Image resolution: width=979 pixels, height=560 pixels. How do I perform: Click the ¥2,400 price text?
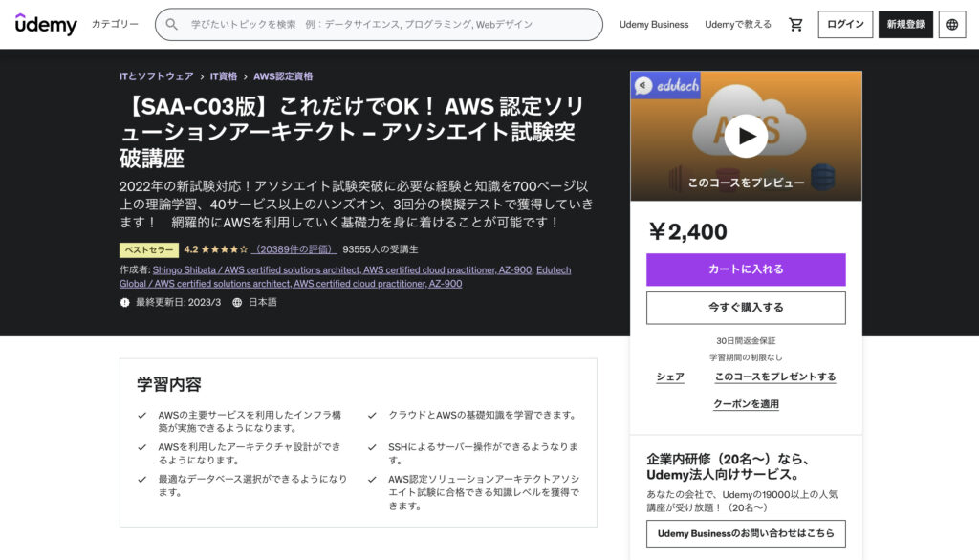688,231
